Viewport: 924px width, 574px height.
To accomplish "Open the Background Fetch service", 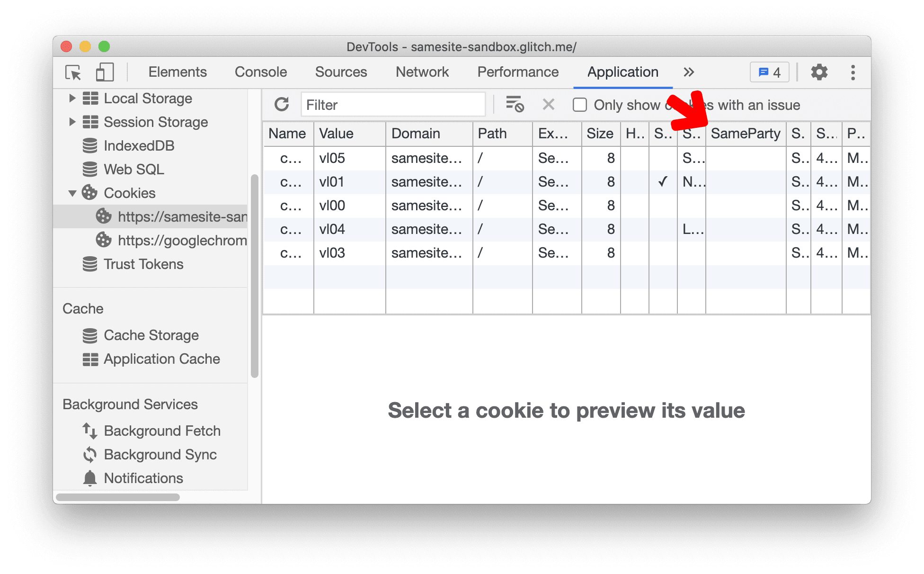I will point(152,430).
